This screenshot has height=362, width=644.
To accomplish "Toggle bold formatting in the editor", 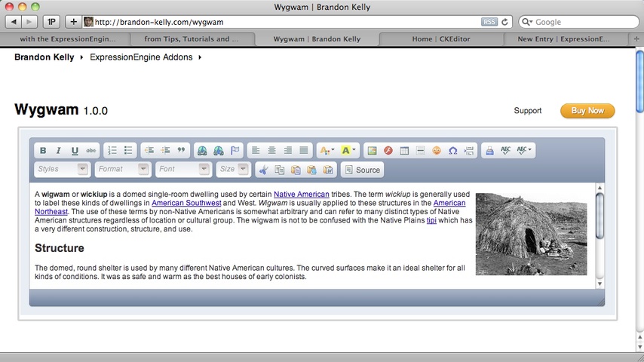I will pyautogui.click(x=43, y=151).
